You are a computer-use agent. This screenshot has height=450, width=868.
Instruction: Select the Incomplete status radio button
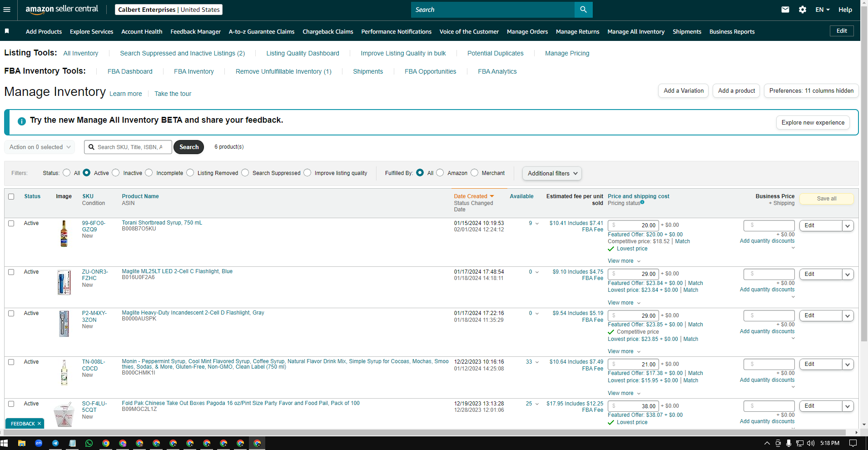[149, 173]
